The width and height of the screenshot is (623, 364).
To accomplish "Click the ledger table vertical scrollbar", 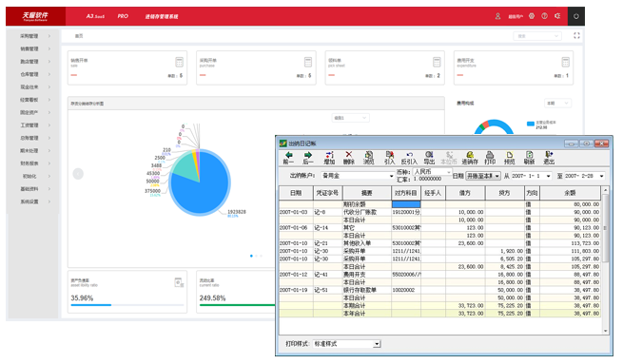I will coord(605,260).
